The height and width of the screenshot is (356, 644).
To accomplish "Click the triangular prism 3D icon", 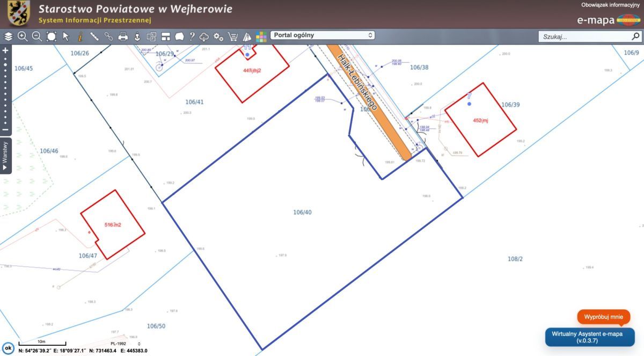I will coord(247,37).
